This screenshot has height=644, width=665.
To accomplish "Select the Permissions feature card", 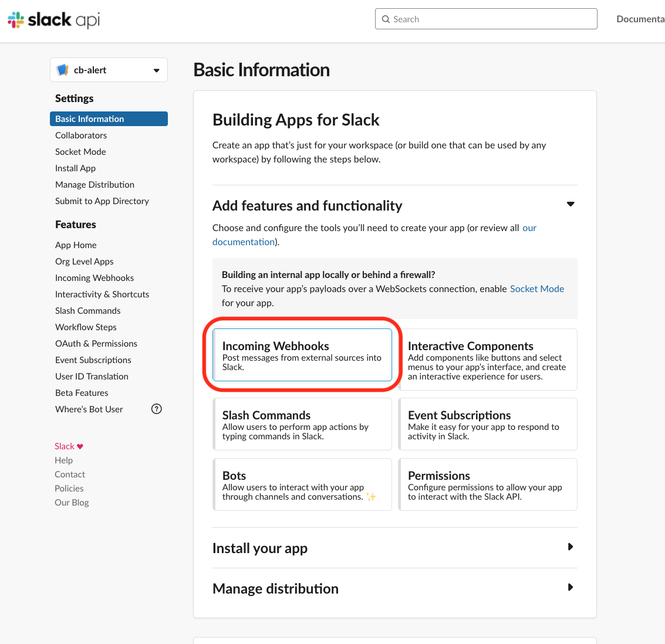I will [488, 484].
